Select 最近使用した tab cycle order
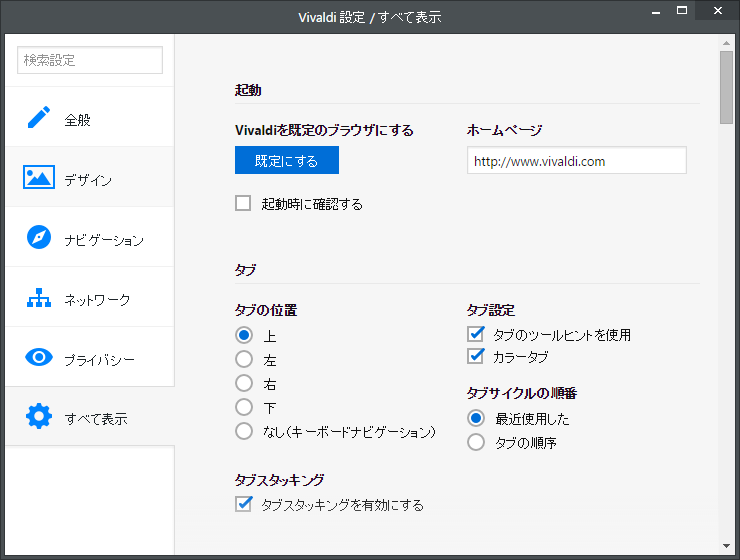740x560 pixels. tap(476, 418)
